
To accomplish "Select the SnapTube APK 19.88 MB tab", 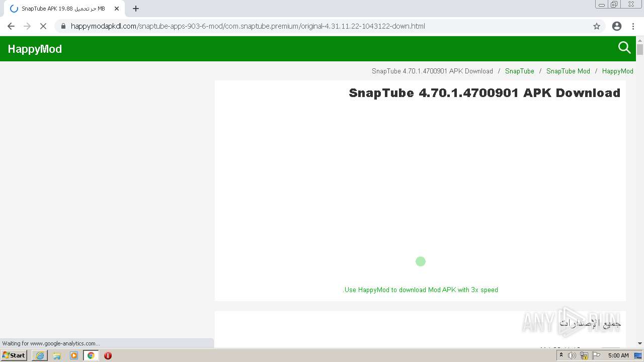I will pyautogui.click(x=63, y=9).
